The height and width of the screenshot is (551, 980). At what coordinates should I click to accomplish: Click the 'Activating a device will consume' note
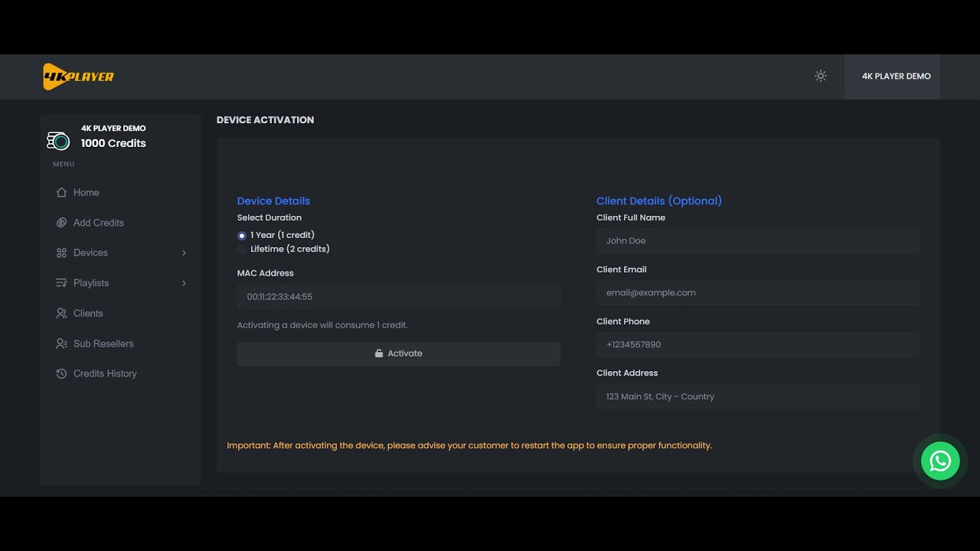[322, 325]
